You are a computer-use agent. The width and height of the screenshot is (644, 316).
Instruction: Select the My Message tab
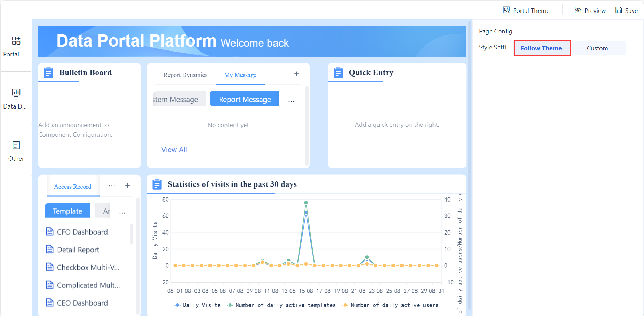pos(240,75)
